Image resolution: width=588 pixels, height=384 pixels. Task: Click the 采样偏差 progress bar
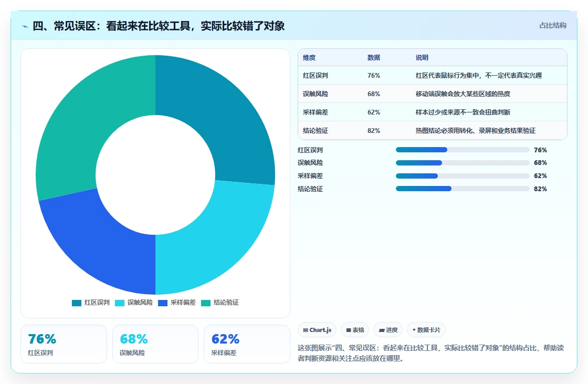click(x=463, y=176)
